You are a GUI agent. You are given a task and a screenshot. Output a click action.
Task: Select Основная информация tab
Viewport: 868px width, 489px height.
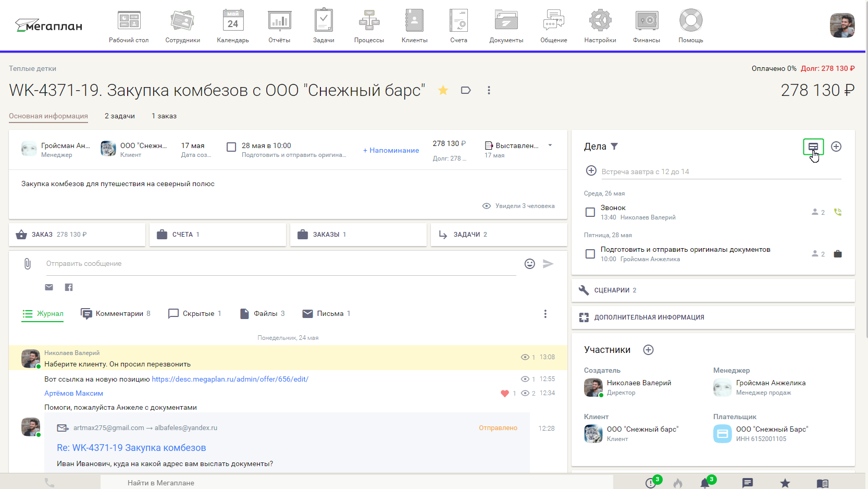click(x=48, y=116)
